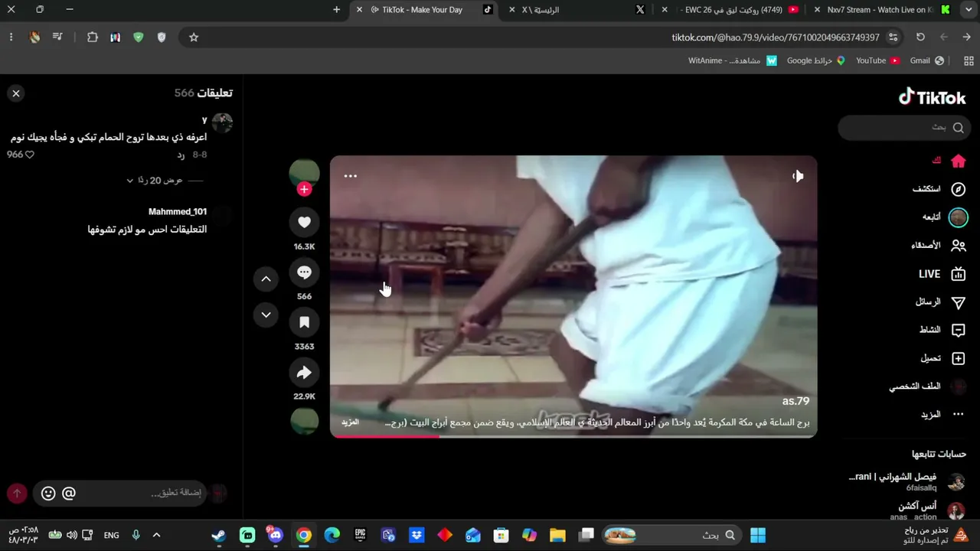The width and height of the screenshot is (980, 551).
Task: Open the Activity (النشاط) inbox
Action: click(942, 330)
